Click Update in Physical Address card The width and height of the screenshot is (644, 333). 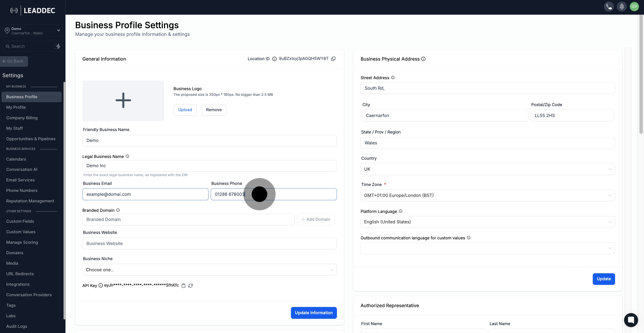[604, 279]
